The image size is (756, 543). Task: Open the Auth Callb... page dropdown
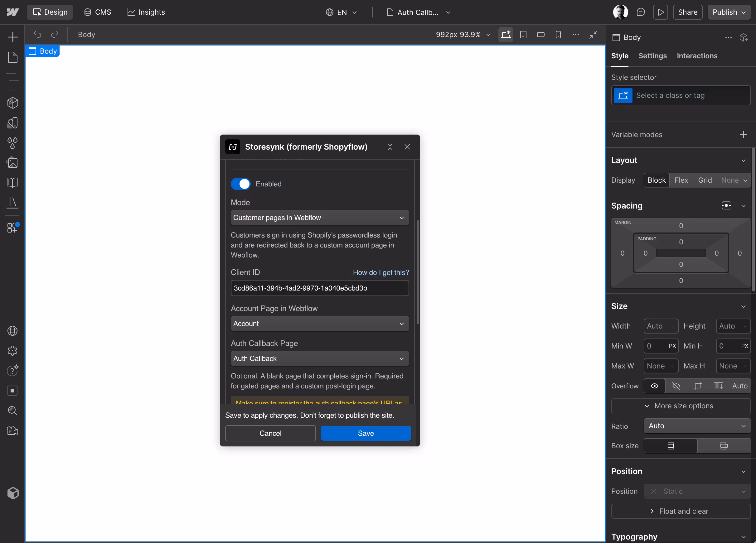coord(419,12)
